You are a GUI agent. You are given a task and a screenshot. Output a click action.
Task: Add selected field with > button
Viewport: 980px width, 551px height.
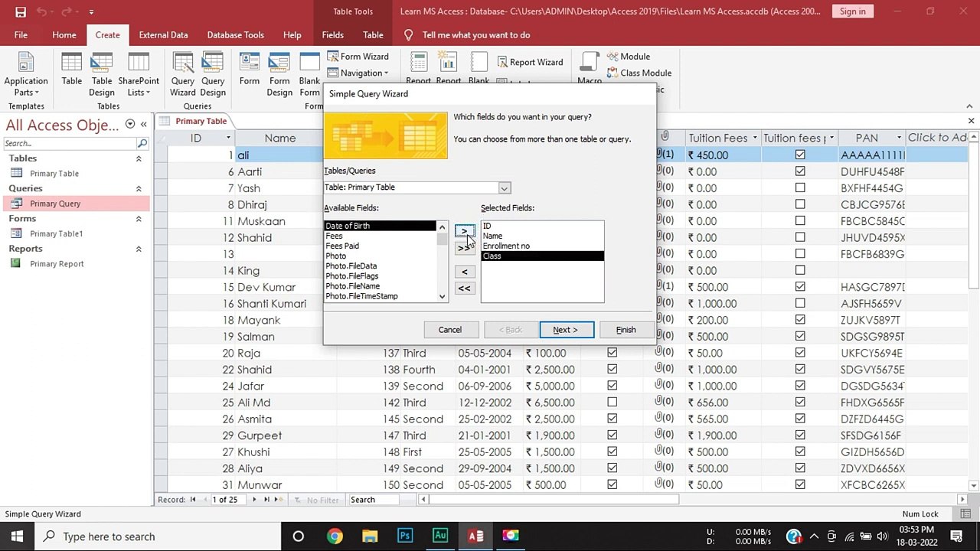(464, 231)
